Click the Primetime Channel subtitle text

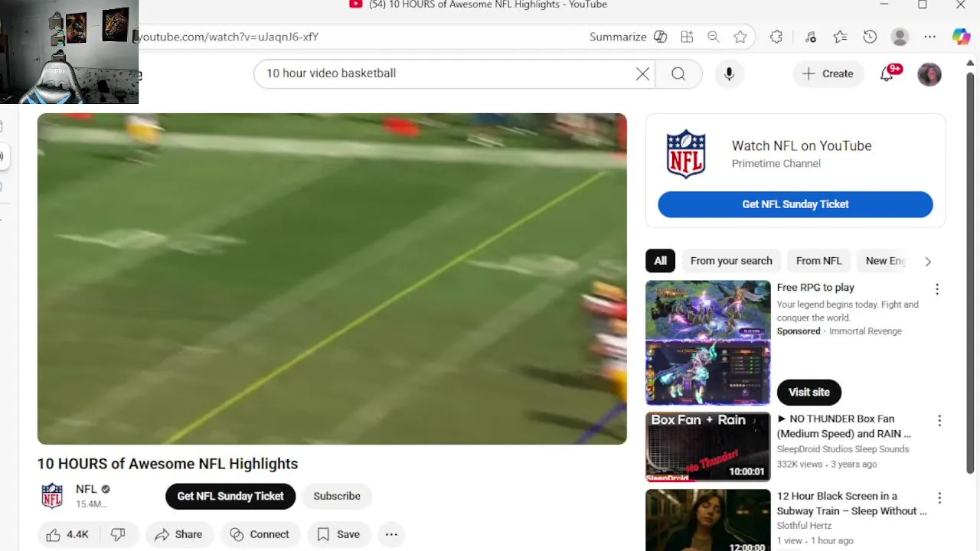(x=776, y=164)
